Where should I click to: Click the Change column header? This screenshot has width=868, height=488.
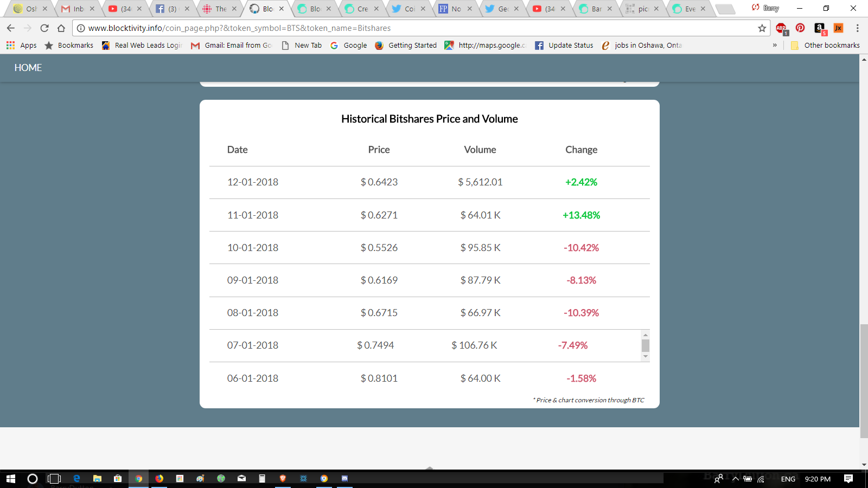click(582, 150)
